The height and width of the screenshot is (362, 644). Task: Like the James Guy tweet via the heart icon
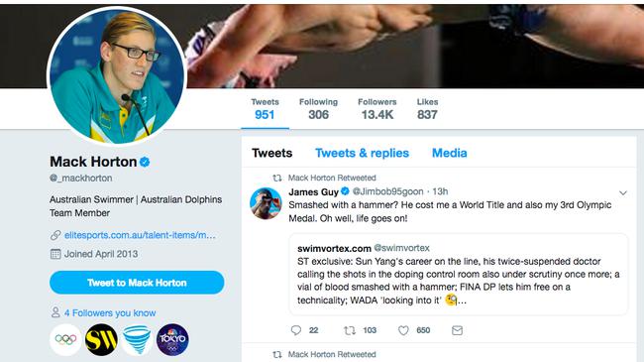pyautogui.click(x=403, y=330)
